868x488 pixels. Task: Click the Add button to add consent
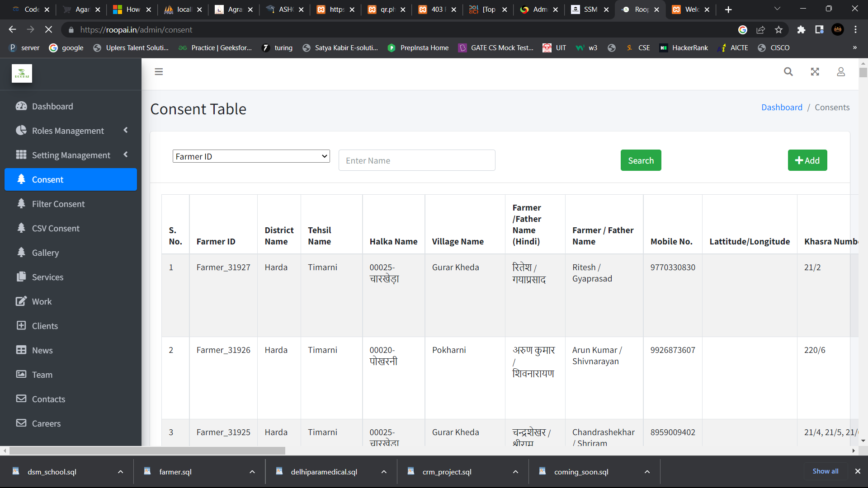point(807,160)
